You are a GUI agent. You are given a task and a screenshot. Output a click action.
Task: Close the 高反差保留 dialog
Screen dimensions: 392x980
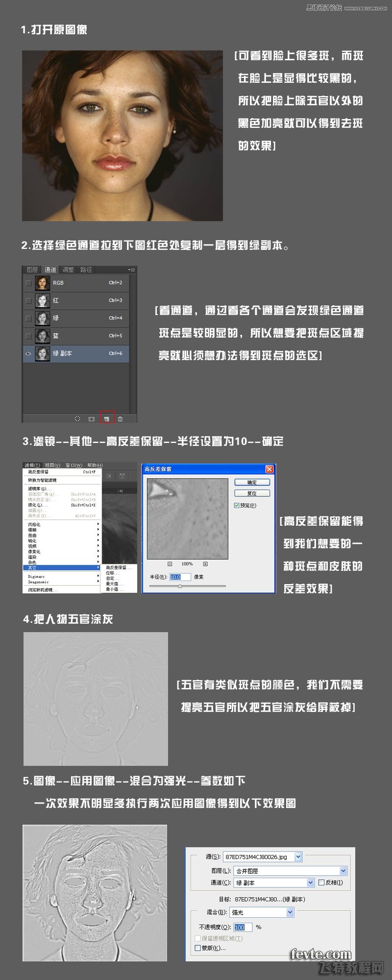pos(269,469)
